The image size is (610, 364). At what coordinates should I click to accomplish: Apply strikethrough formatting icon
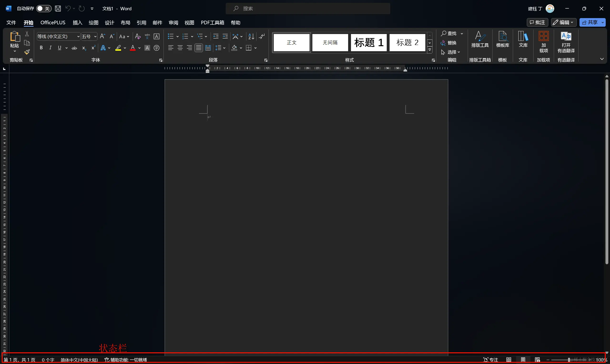(x=74, y=48)
